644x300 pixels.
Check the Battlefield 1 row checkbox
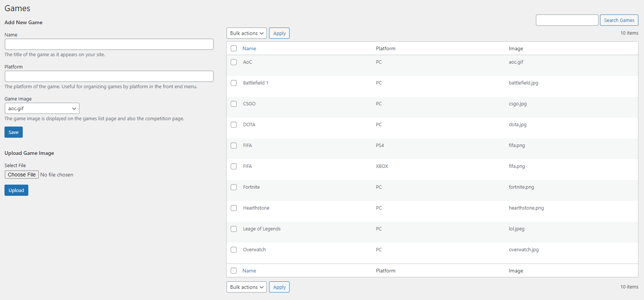(234, 83)
